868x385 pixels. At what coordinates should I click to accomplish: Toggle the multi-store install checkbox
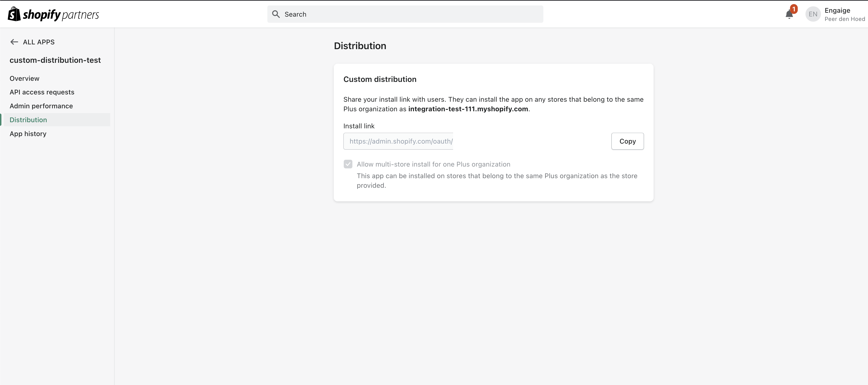(x=348, y=164)
